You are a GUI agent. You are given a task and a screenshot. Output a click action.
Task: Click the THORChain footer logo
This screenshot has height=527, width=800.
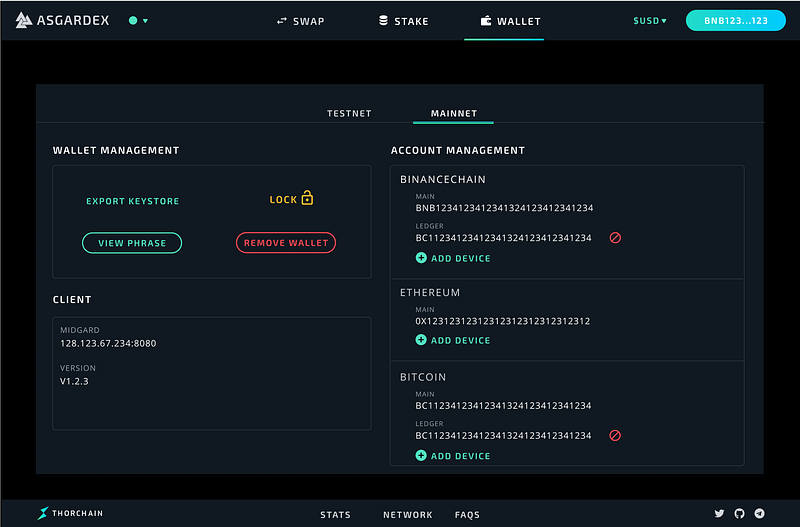click(70, 513)
